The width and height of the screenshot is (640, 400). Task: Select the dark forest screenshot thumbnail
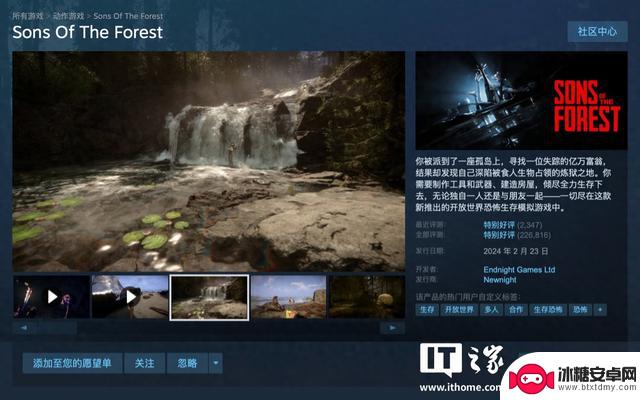point(367,297)
